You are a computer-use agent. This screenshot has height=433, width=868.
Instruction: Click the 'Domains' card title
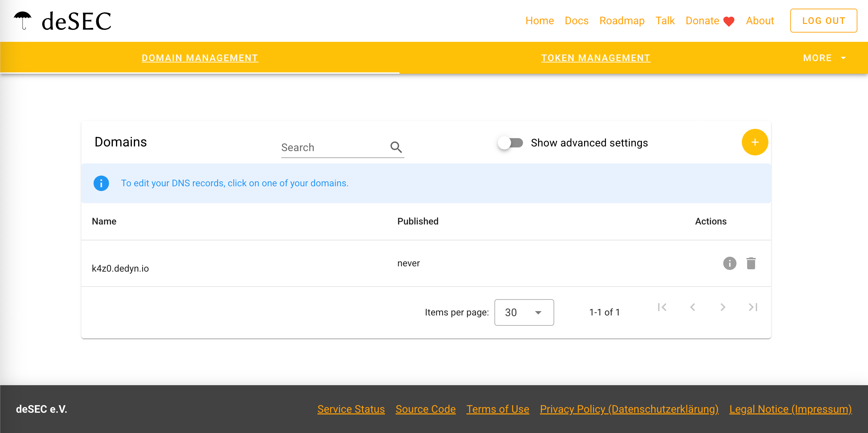[x=120, y=142]
